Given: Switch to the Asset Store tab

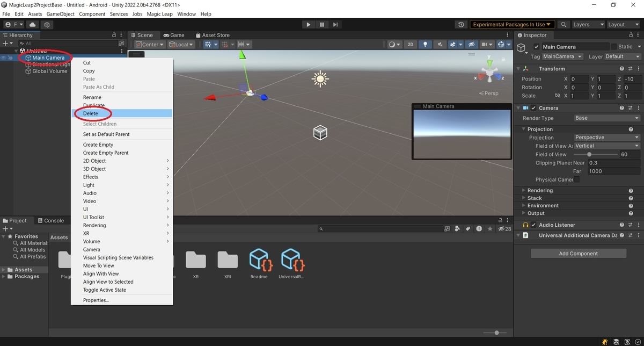Looking at the screenshot, I should point(213,35).
